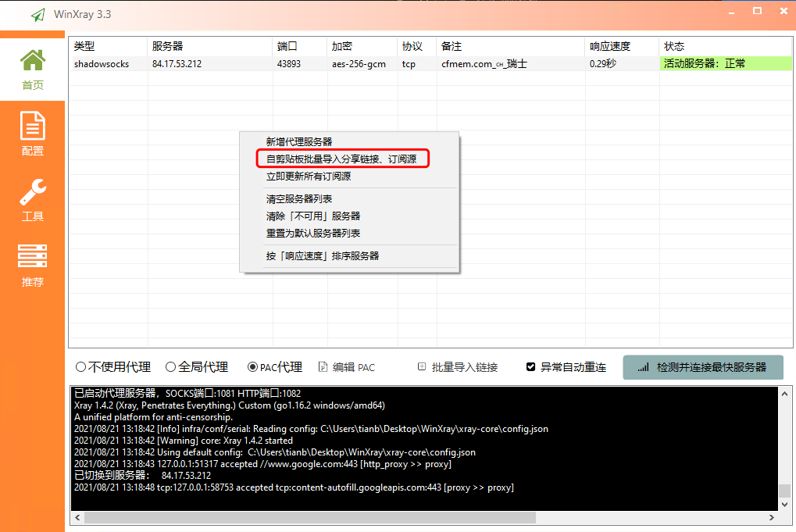Close the WinXray window
This screenshot has height=532, width=796.
784,11
